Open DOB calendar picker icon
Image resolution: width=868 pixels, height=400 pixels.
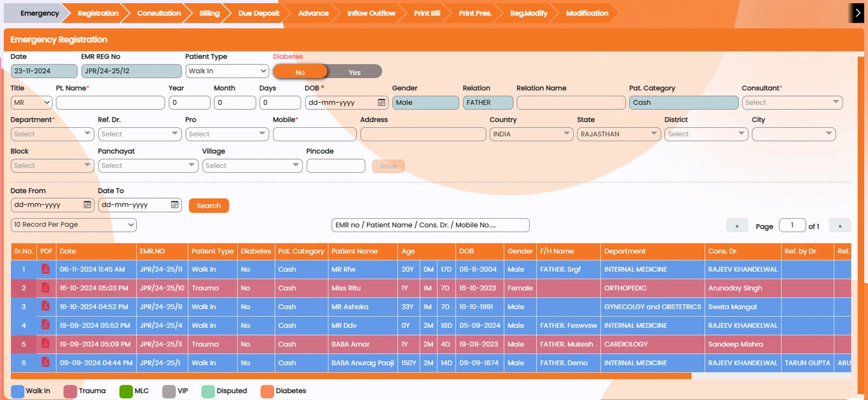pyautogui.click(x=381, y=103)
